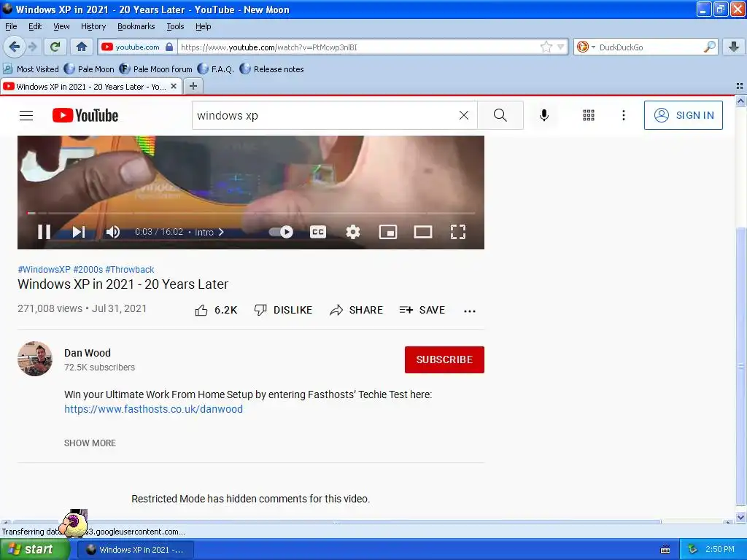Viewport: 747px width, 560px height.
Task: Switch to theater mode
Action: (423, 232)
